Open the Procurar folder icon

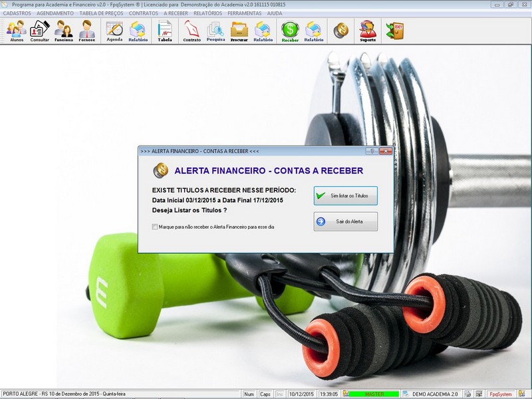click(x=239, y=31)
